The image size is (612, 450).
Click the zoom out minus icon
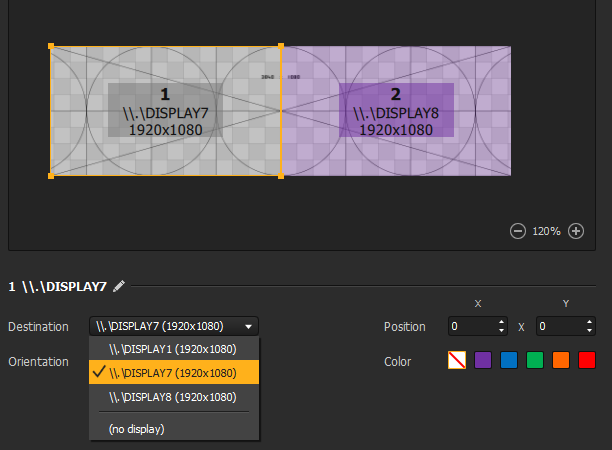[x=518, y=231]
